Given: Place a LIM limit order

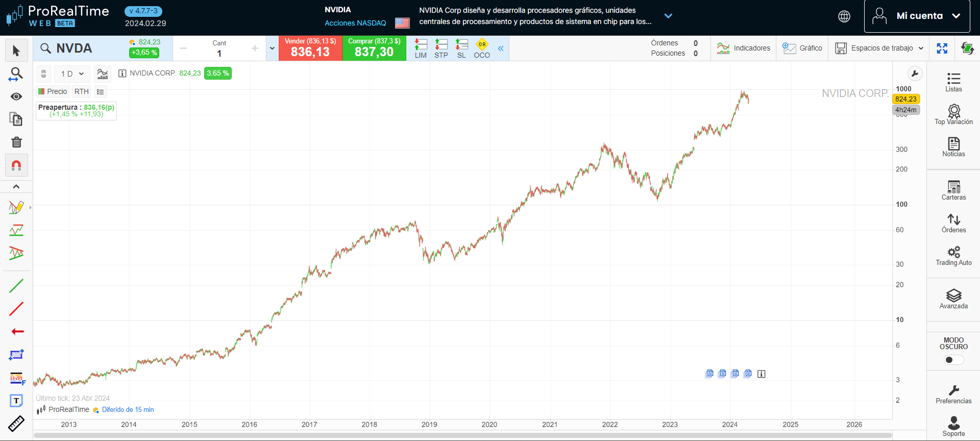Looking at the screenshot, I should coord(421,48).
